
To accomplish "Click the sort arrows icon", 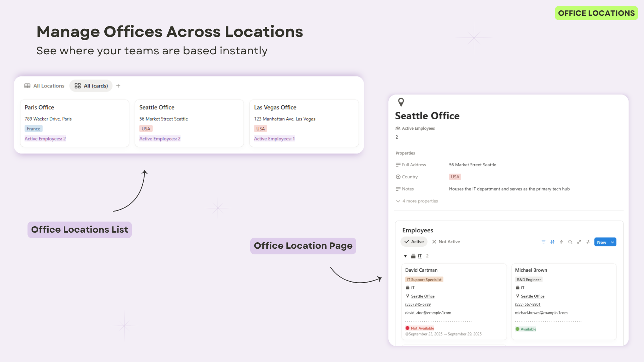I will tap(552, 242).
